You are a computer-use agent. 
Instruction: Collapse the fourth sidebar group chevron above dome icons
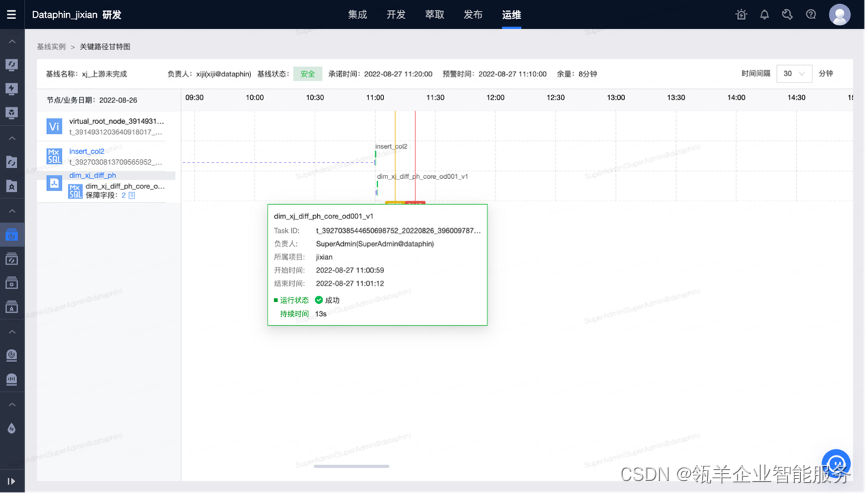[12, 332]
